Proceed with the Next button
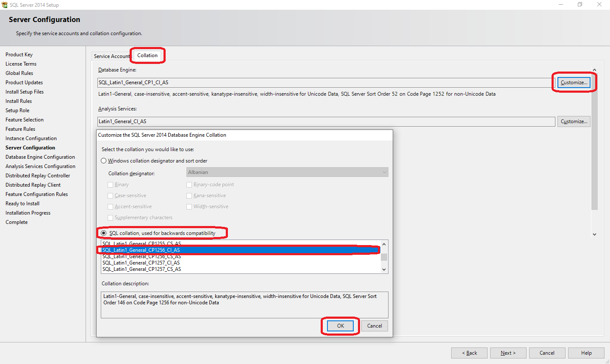Screen dimensions: 610x364 tap(508, 353)
